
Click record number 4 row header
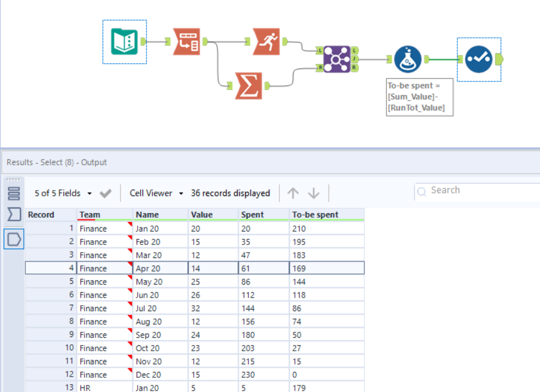[x=51, y=268]
